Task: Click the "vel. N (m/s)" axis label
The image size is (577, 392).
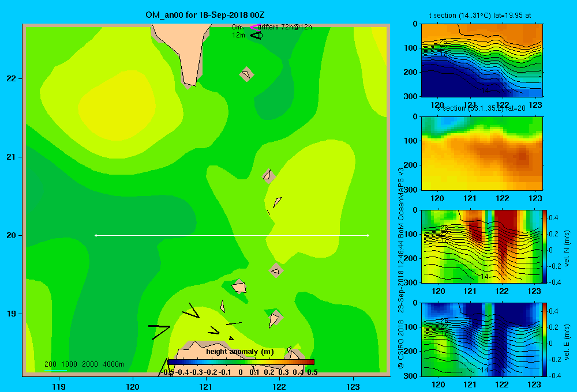Action: (567, 248)
